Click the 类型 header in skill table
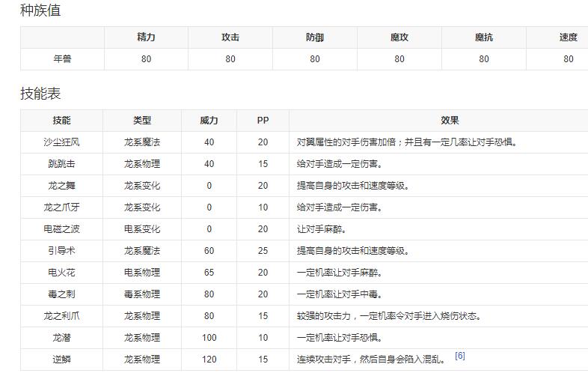 pyautogui.click(x=142, y=121)
